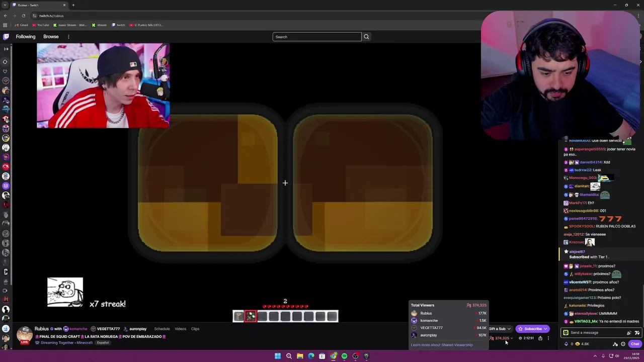This screenshot has width=644, height=362.
Task: Open the Browse page
Action: click(51, 37)
